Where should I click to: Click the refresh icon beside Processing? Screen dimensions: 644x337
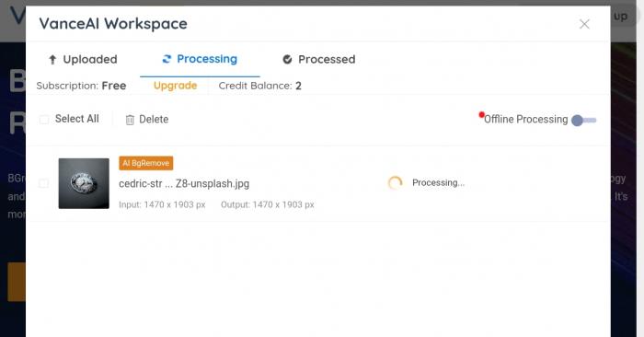(x=167, y=59)
